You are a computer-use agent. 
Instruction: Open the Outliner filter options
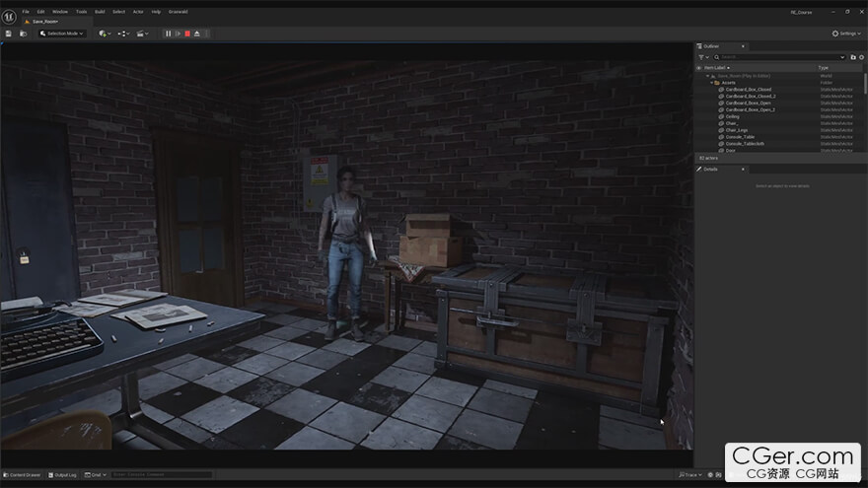[703, 57]
